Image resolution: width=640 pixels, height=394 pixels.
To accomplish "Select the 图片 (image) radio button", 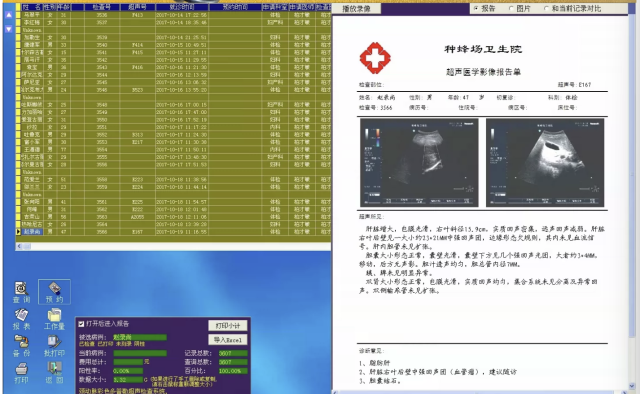I will pyautogui.click(x=511, y=8).
